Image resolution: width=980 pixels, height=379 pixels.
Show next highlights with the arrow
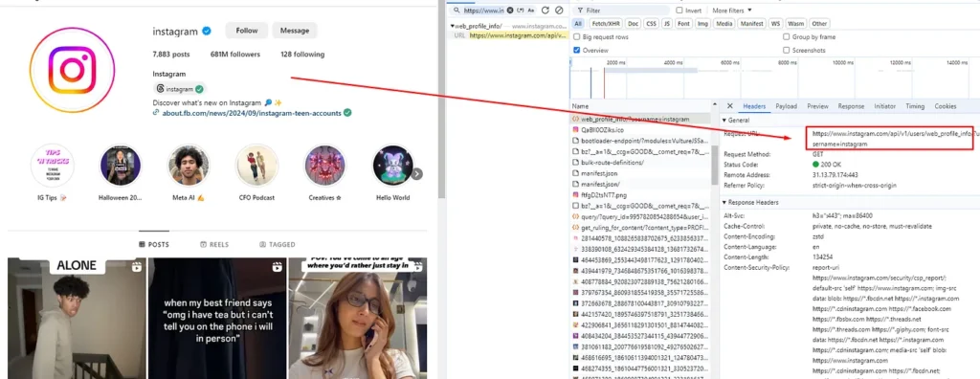[x=417, y=174]
